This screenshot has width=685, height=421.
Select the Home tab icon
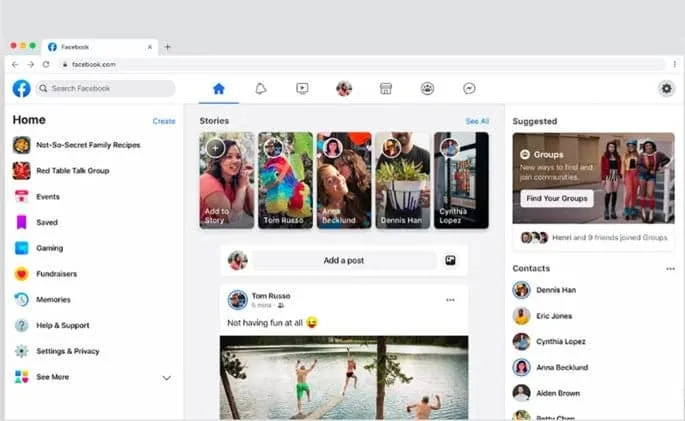(219, 89)
